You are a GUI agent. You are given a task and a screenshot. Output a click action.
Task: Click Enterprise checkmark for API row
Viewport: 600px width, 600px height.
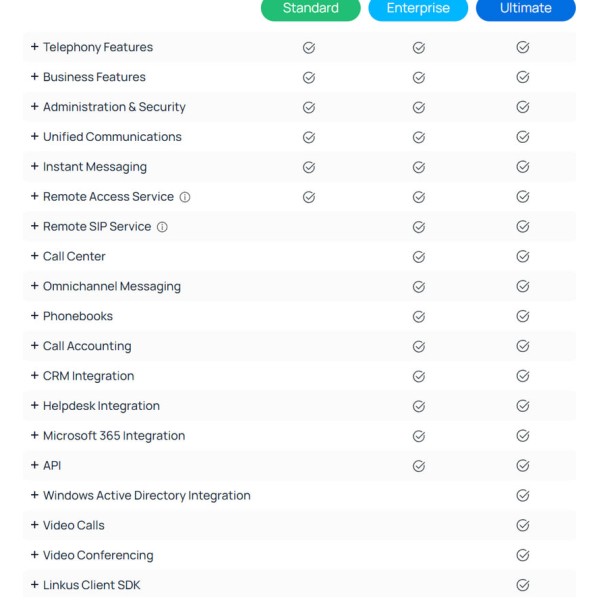click(419, 466)
